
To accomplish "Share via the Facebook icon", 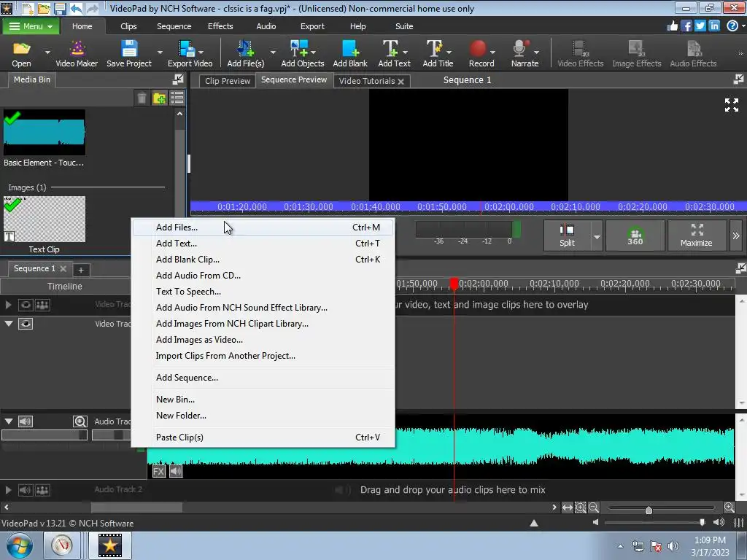I will [x=686, y=26].
